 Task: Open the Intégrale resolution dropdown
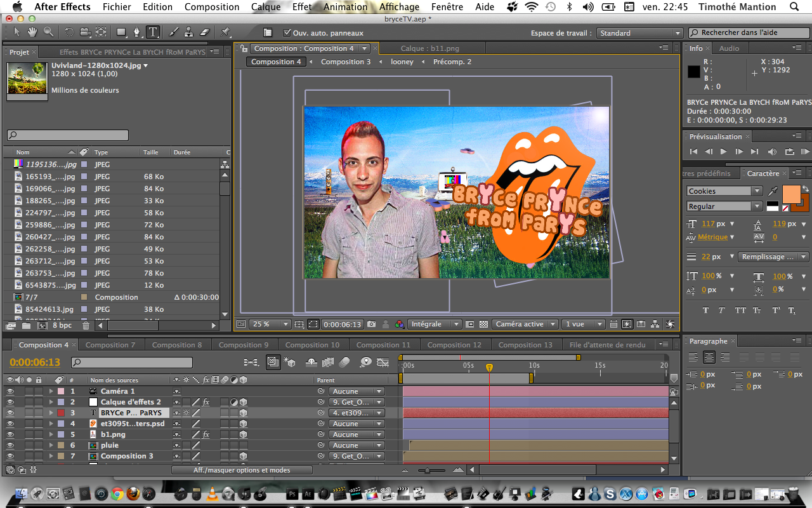(x=435, y=324)
